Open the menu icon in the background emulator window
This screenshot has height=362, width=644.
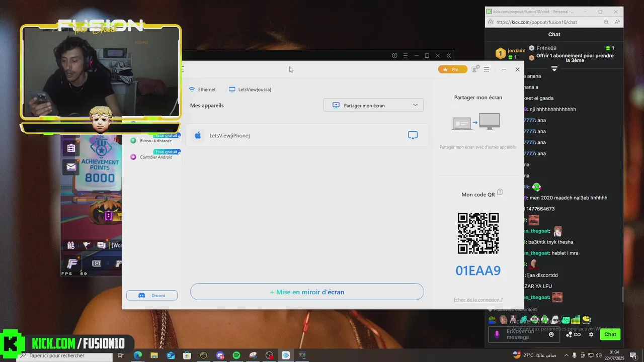coord(406,55)
